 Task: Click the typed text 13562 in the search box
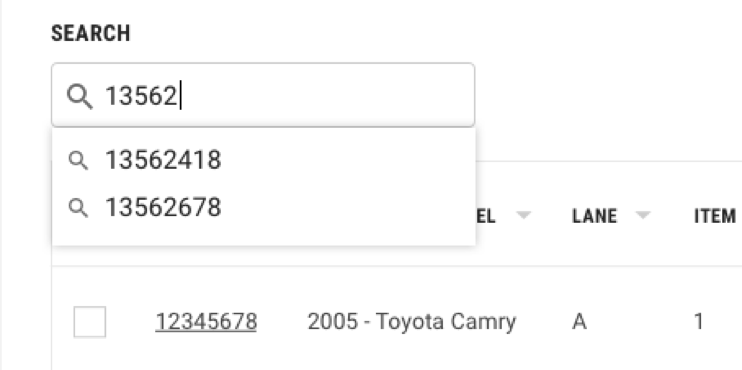(141, 96)
